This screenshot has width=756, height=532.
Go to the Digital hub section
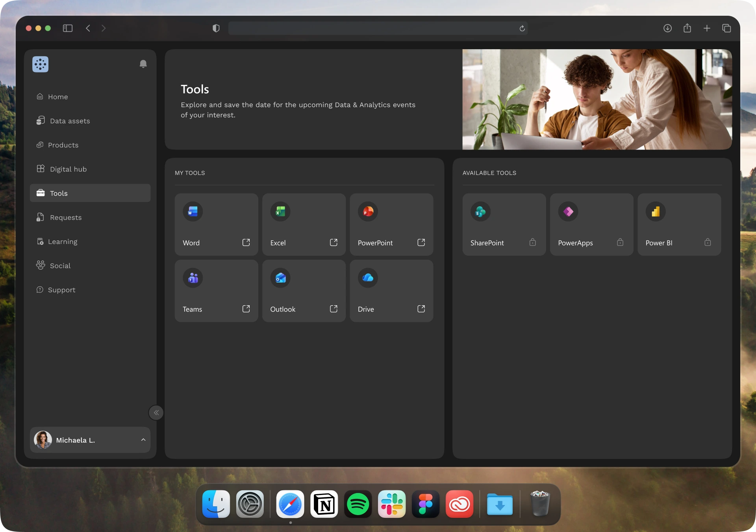(68, 169)
